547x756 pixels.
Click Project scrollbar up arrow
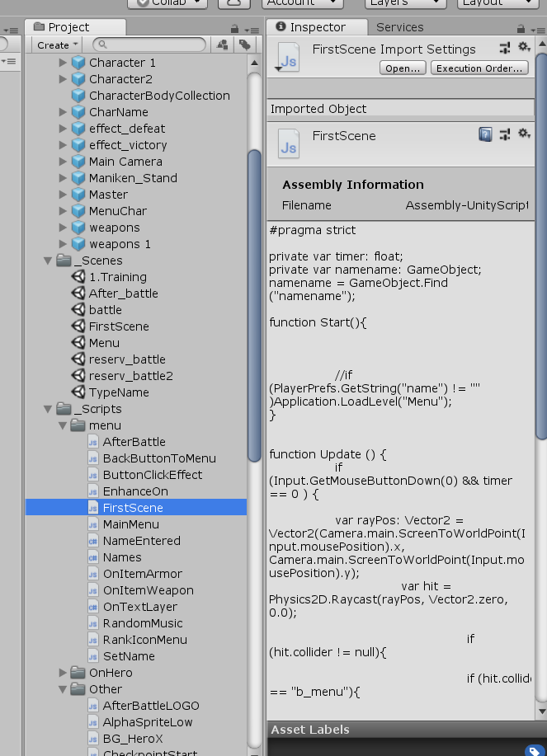click(x=254, y=63)
